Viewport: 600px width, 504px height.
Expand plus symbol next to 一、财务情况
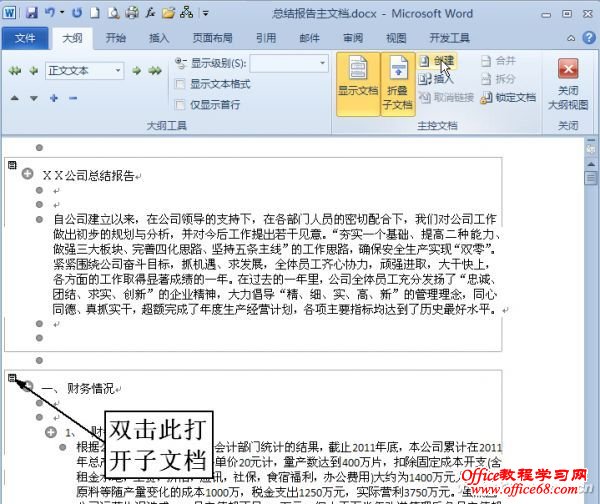[x=28, y=387]
